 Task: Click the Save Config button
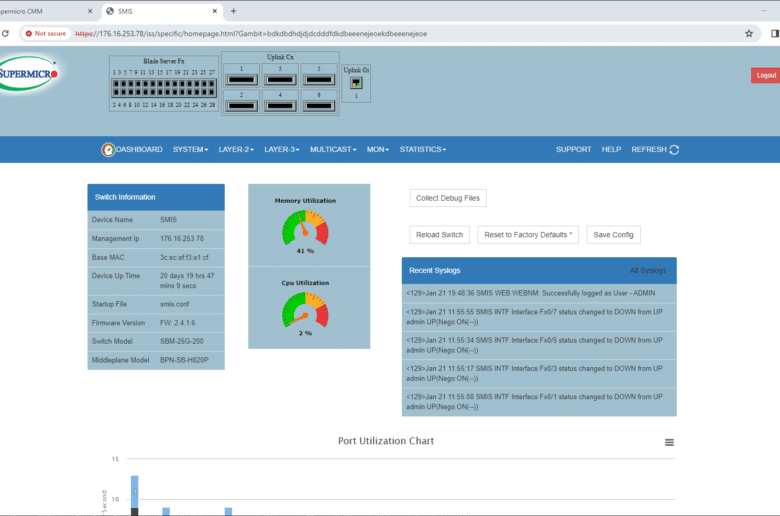pyautogui.click(x=613, y=235)
